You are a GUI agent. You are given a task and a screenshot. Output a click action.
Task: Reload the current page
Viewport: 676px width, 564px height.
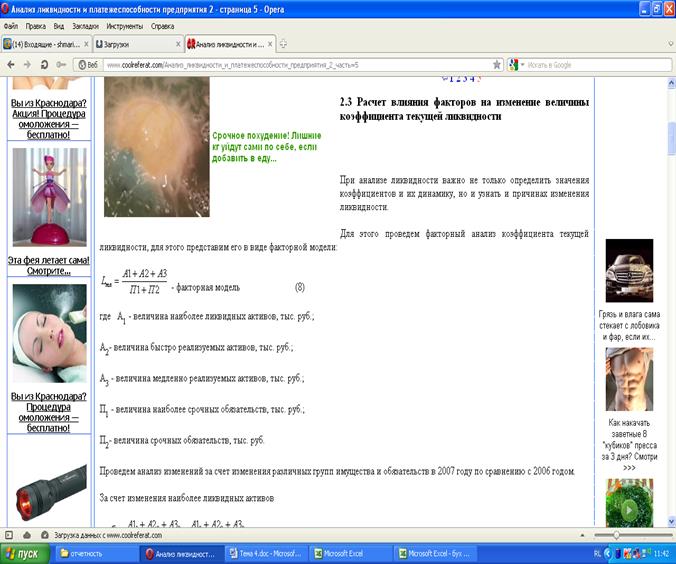pyautogui.click(x=44, y=65)
